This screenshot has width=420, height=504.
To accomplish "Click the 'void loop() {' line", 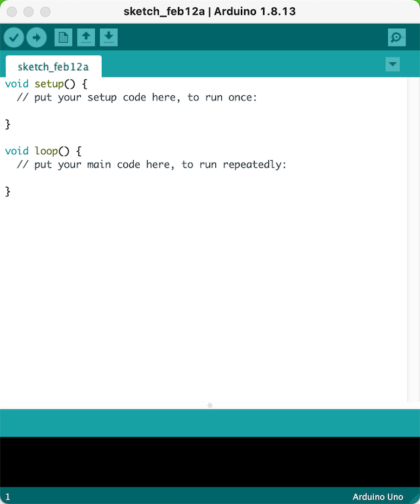I will pyautogui.click(x=43, y=151).
